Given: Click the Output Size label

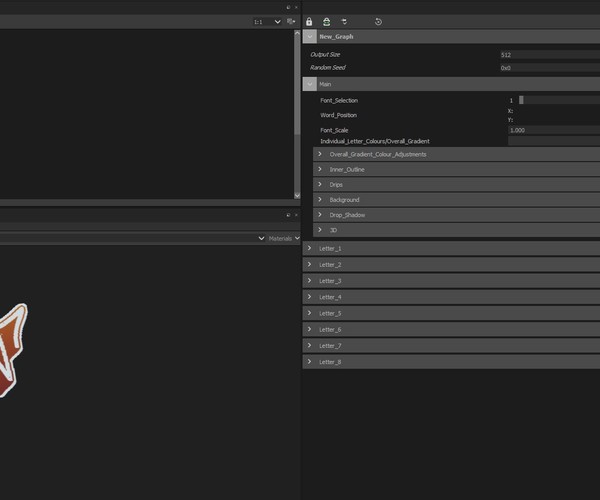Looking at the screenshot, I should (325, 54).
